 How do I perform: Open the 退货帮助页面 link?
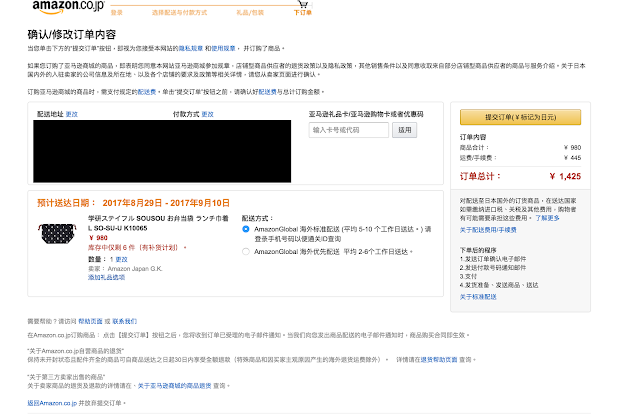439,360
